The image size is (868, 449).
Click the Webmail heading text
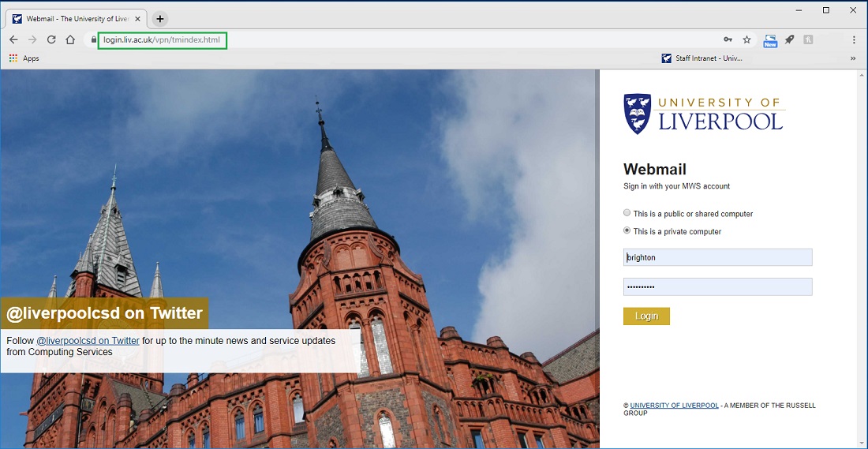coord(655,170)
